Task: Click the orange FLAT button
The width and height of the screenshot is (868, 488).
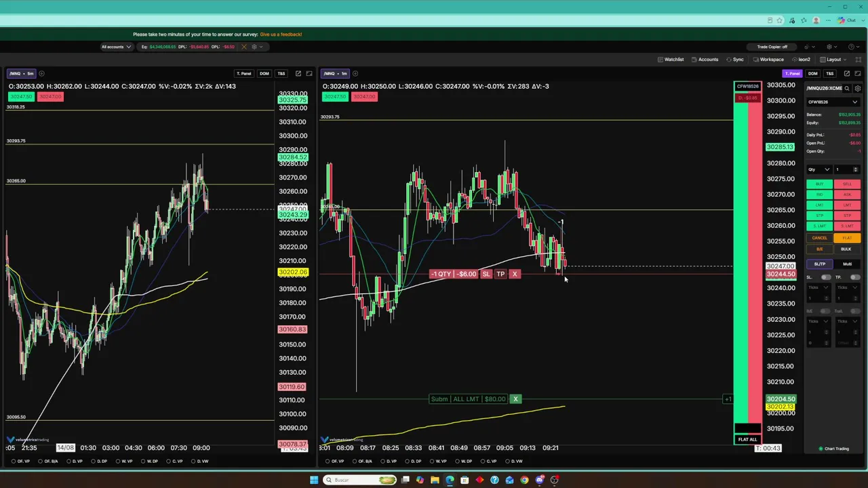Action: point(847,238)
